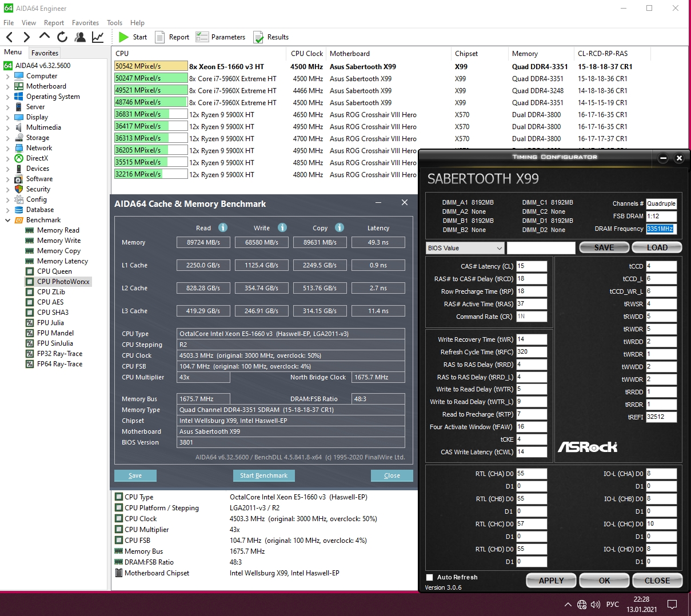691x616 pixels.
Task: Click the Write info icon in benchmark dialog
Action: tap(282, 227)
